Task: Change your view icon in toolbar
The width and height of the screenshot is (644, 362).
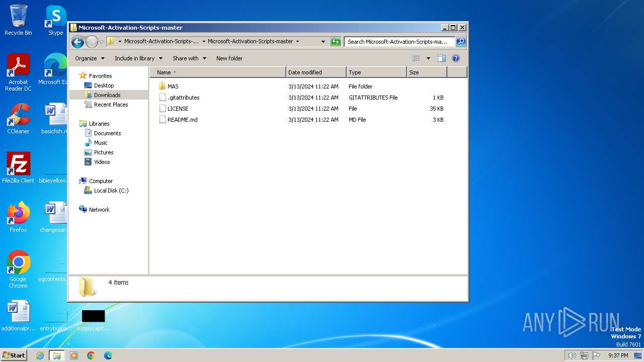Action: tap(416, 58)
